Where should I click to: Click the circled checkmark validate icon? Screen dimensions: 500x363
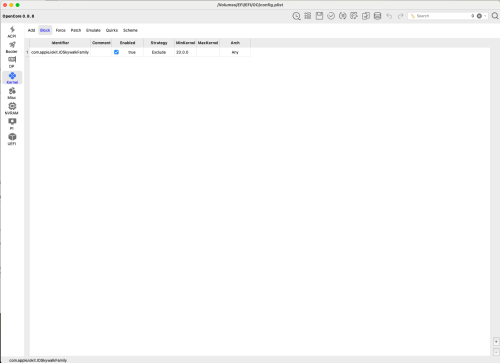pos(331,16)
